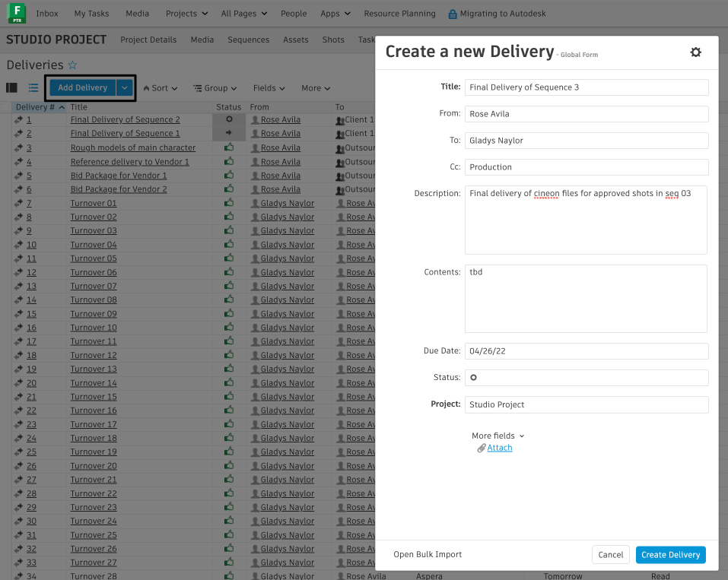Click the Status field in the form
The image size is (728, 580).
click(587, 378)
